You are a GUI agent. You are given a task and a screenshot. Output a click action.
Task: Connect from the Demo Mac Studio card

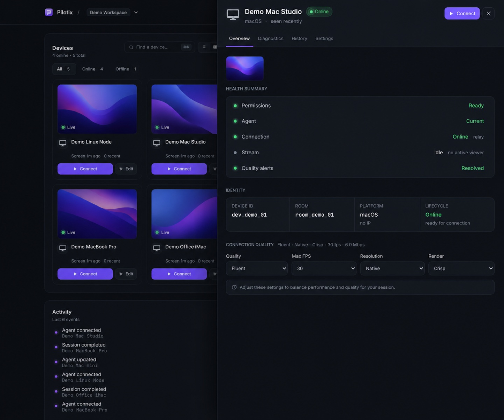point(179,169)
